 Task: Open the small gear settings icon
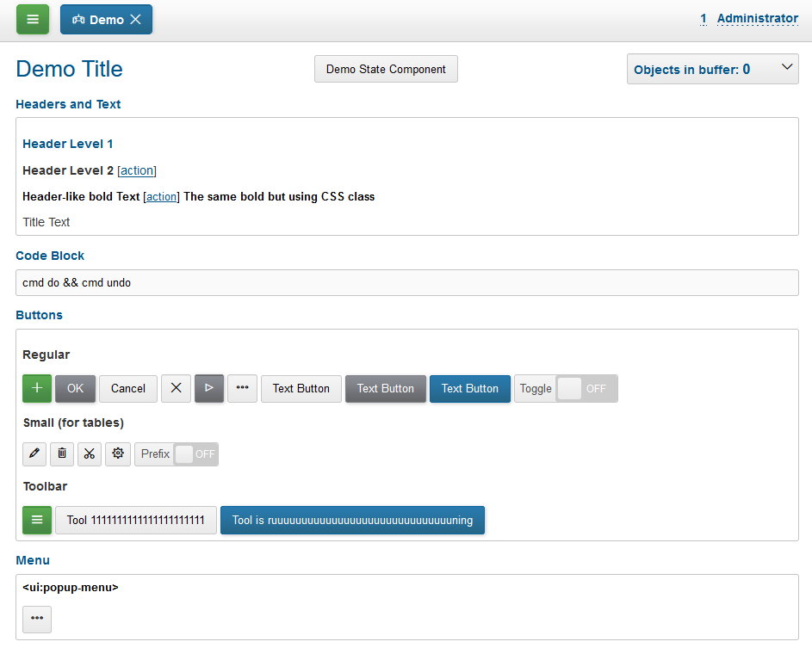pos(118,453)
